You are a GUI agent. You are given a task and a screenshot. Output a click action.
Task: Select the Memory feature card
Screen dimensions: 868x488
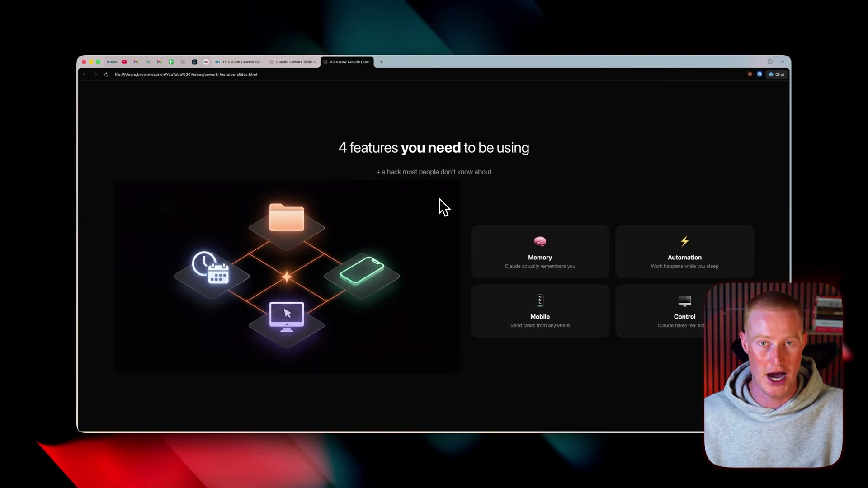pos(540,252)
